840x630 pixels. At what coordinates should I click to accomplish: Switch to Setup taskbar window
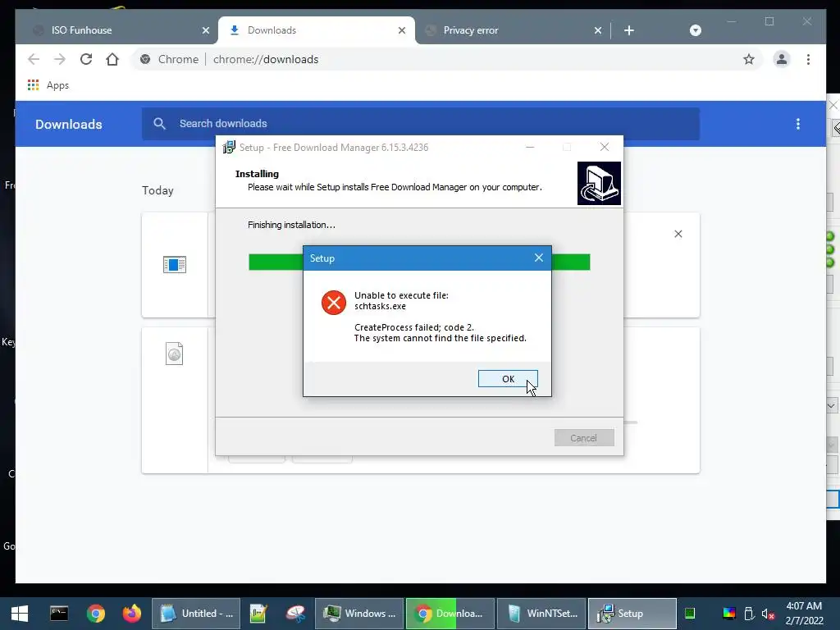(632, 614)
